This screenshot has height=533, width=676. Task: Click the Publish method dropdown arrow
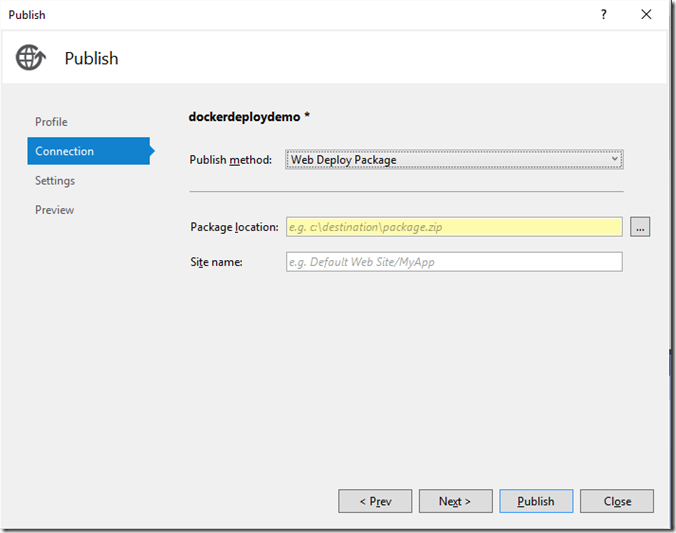click(x=615, y=159)
